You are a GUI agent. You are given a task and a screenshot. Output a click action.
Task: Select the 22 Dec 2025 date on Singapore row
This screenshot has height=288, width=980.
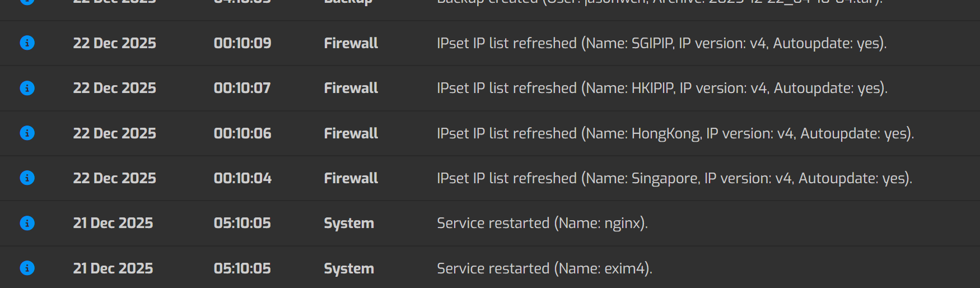[114, 178]
